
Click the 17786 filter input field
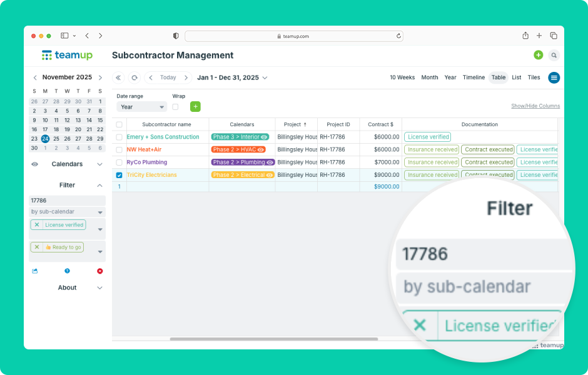point(67,200)
